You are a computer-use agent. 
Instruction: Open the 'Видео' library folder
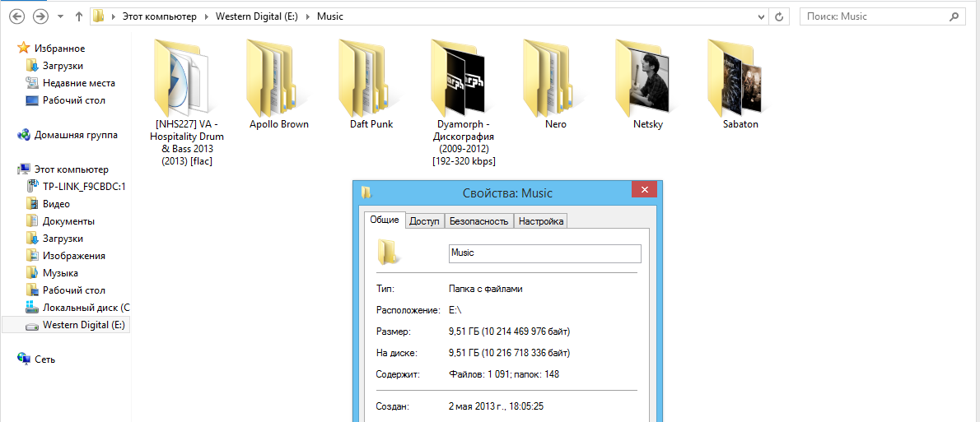(x=48, y=203)
